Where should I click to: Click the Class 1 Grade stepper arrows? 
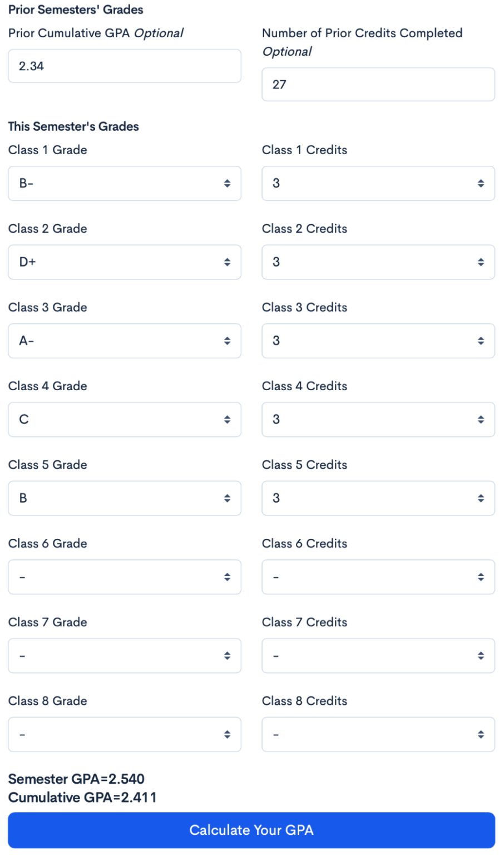(x=228, y=183)
